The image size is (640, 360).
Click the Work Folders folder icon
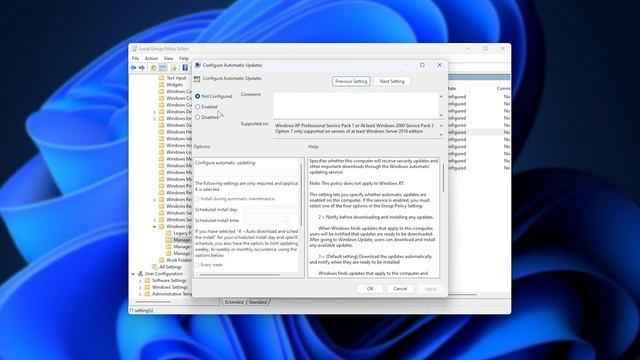(x=161, y=260)
